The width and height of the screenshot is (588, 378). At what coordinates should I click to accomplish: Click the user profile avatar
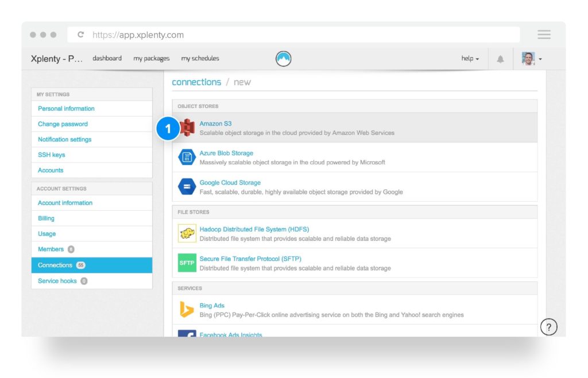[528, 59]
